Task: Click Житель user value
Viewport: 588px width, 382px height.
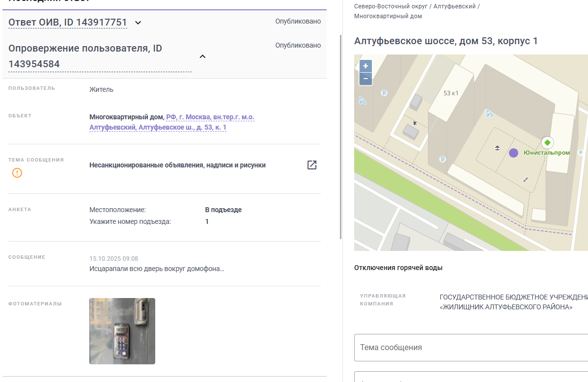Action: (101, 89)
